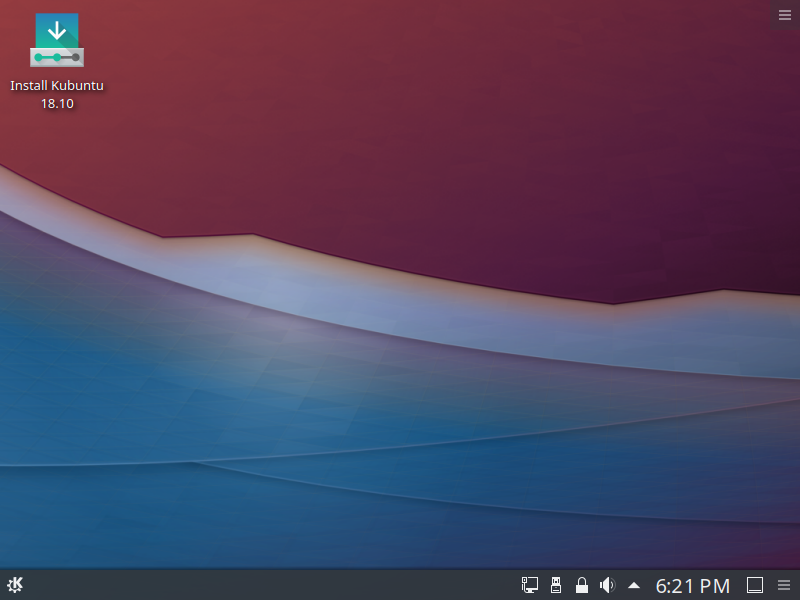Viewport: 800px width, 600px height.
Task: Open the Install Kubuntu desktop icon
Action: pos(57,42)
